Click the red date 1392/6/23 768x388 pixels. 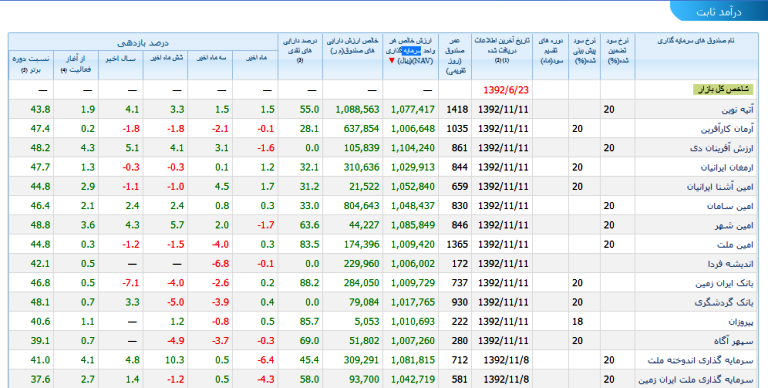(506, 90)
